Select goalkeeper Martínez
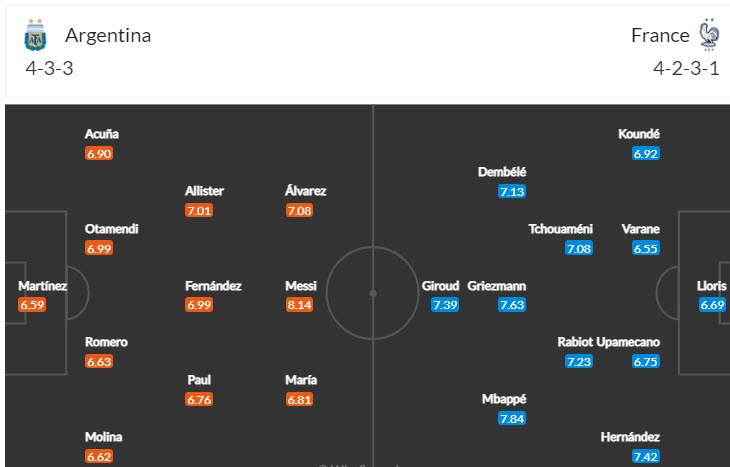 (43, 286)
